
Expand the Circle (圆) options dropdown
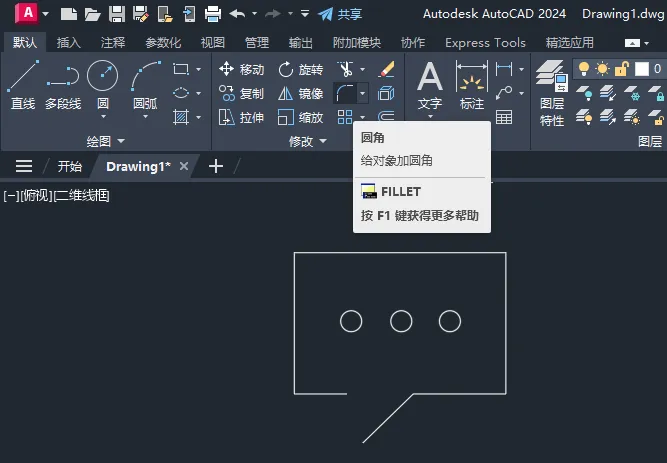pyautogui.click(x=103, y=117)
